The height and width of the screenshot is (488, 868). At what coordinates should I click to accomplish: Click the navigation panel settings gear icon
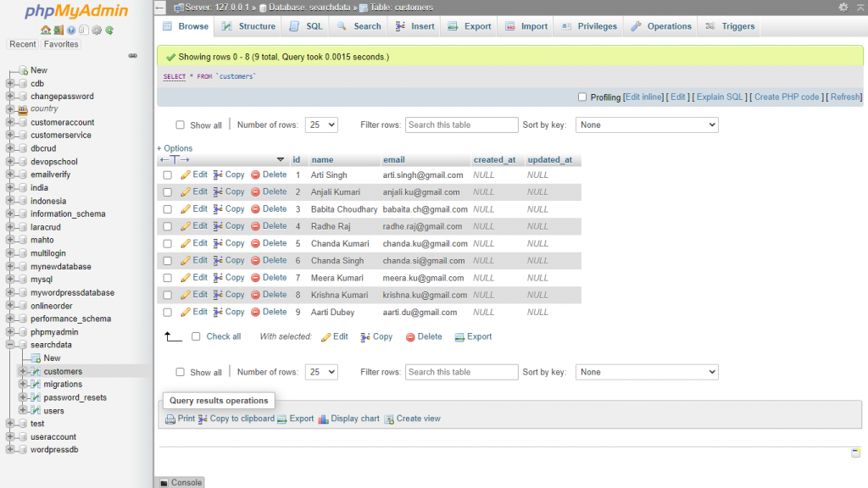click(x=97, y=30)
